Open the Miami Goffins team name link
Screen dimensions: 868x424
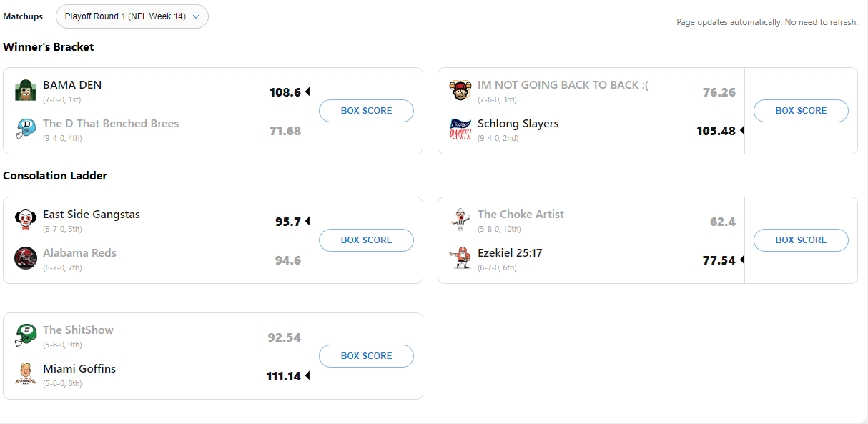(79, 369)
